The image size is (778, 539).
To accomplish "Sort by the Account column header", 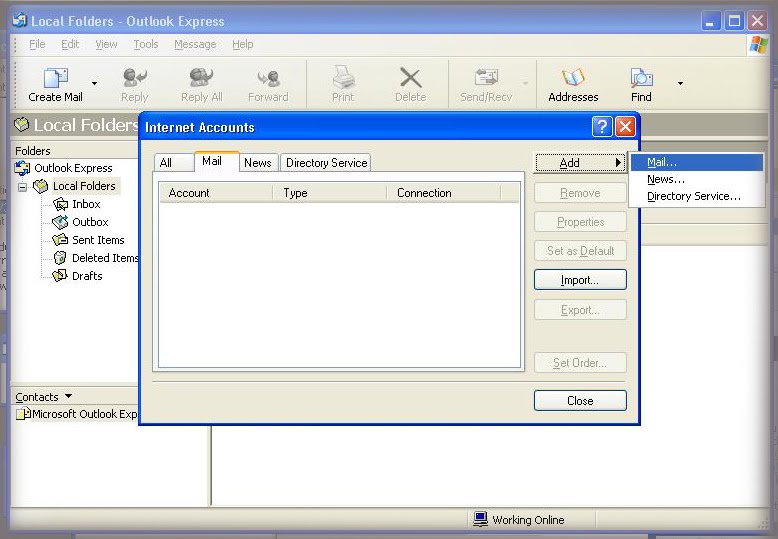I will point(216,193).
